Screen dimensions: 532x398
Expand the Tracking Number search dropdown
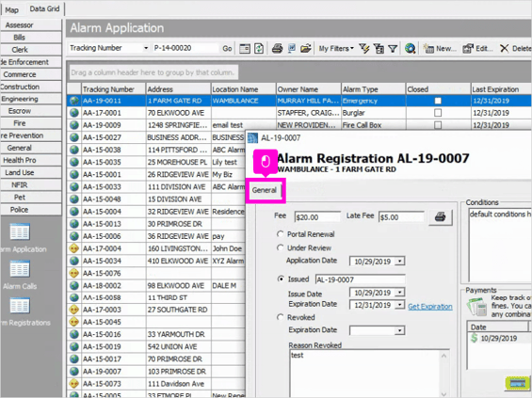146,48
